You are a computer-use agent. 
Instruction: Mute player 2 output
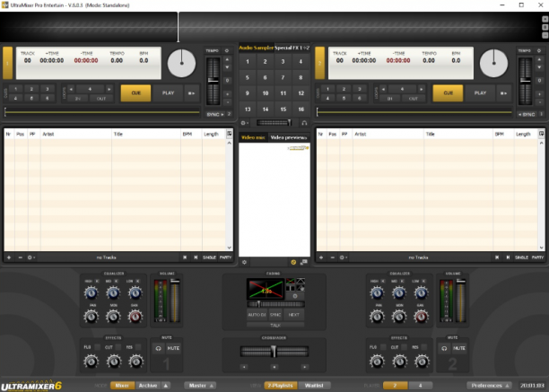[459, 348]
